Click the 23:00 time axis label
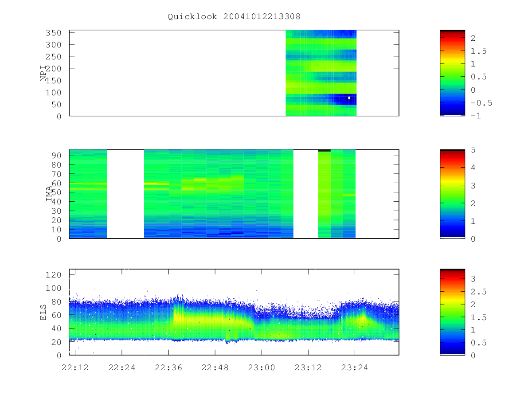532x399 pixels. [261, 368]
